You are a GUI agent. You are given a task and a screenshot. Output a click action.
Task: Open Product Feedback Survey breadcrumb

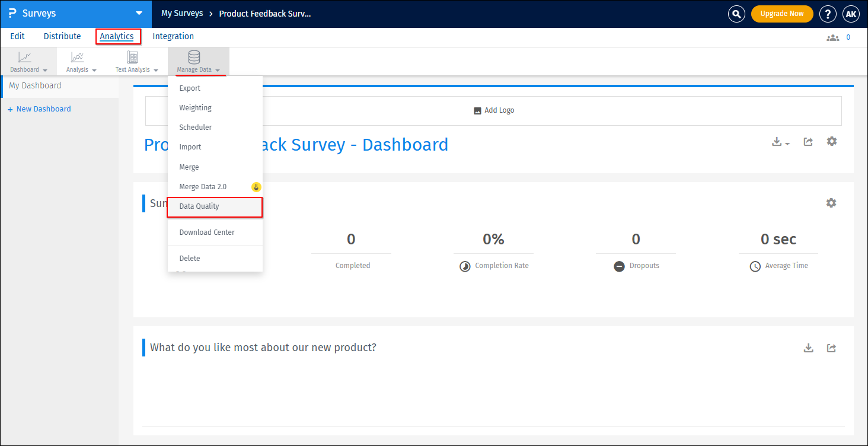click(x=265, y=13)
